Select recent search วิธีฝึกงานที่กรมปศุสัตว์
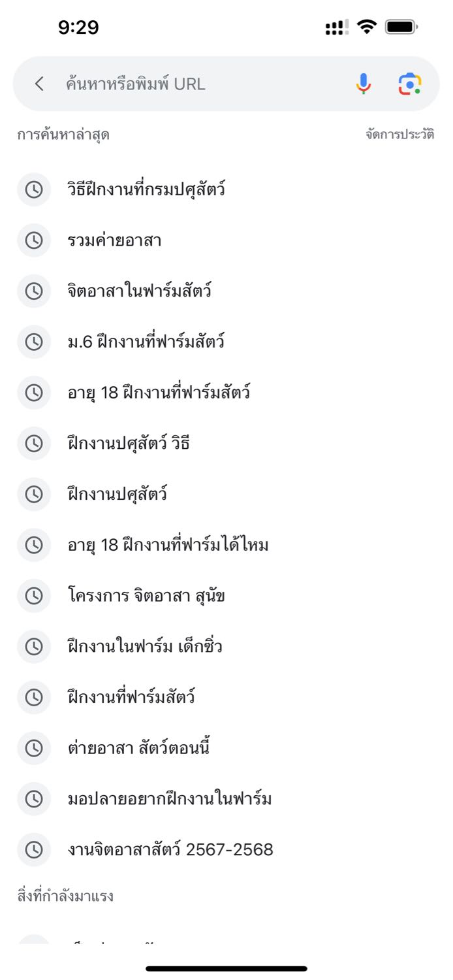The width and height of the screenshot is (453, 980). pos(226,190)
